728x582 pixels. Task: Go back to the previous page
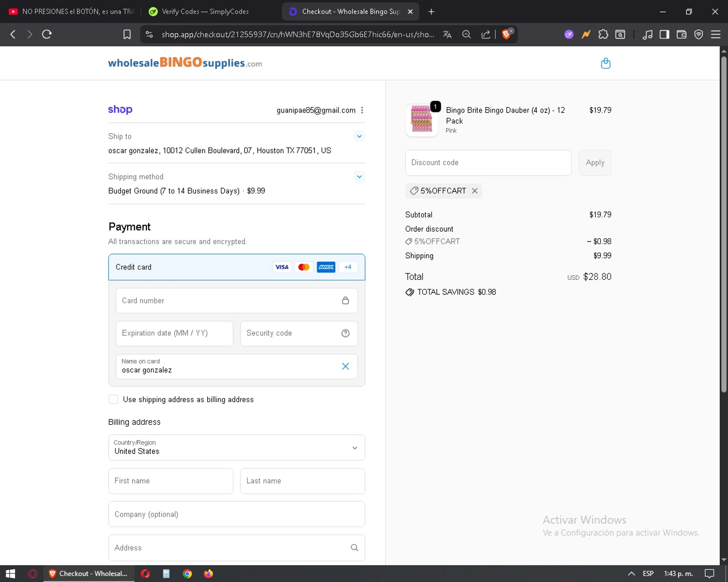click(x=13, y=34)
